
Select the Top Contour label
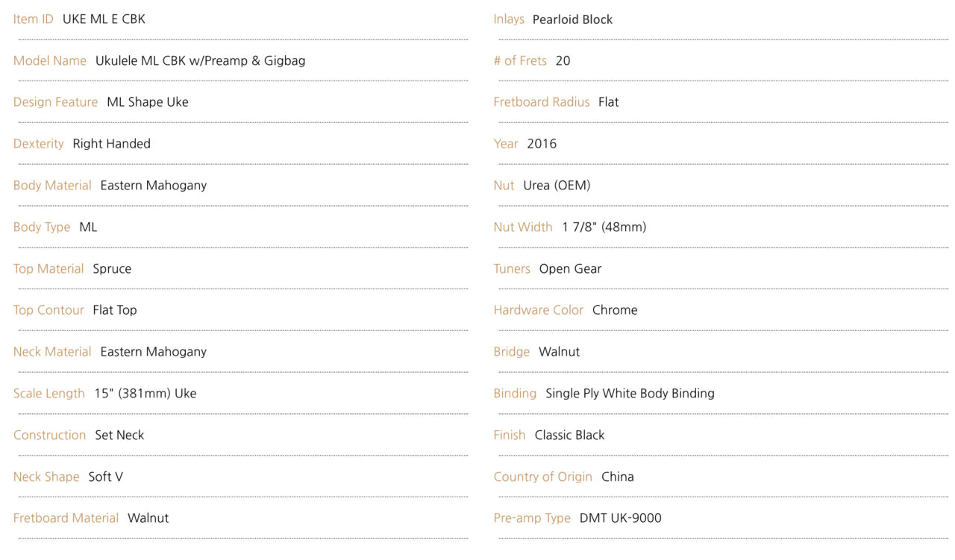tap(48, 310)
